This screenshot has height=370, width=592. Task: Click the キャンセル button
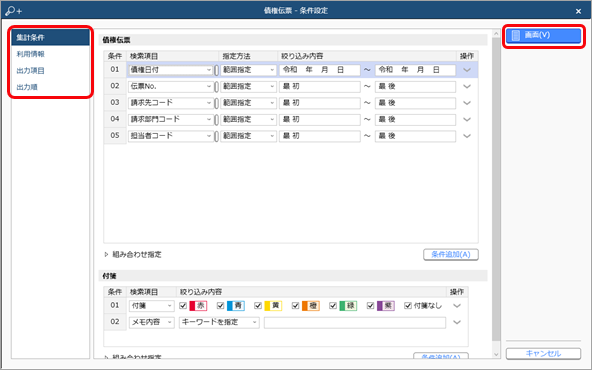tap(543, 353)
